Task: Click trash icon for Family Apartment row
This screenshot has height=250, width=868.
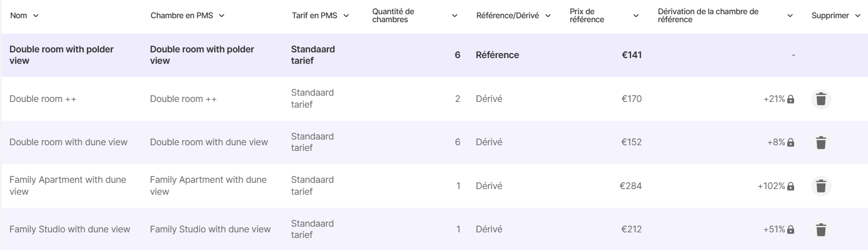Action: click(x=820, y=186)
